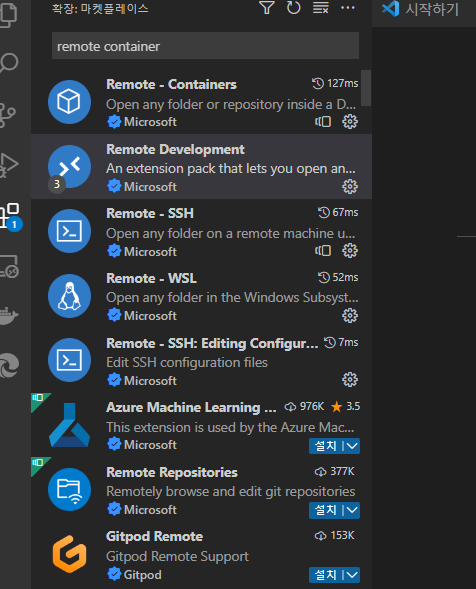Click 'Remotely browse and edit git repositories' text
The height and width of the screenshot is (589, 476).
[231, 491]
